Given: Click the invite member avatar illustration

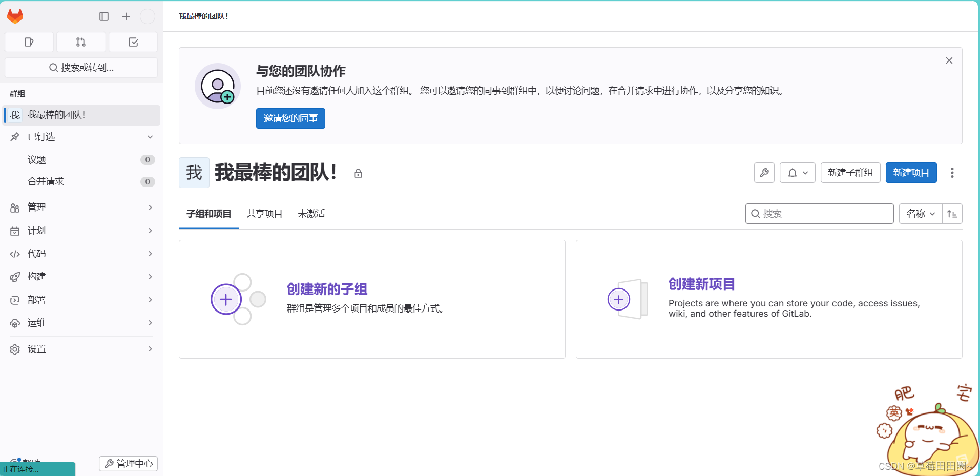Looking at the screenshot, I should 218,86.
